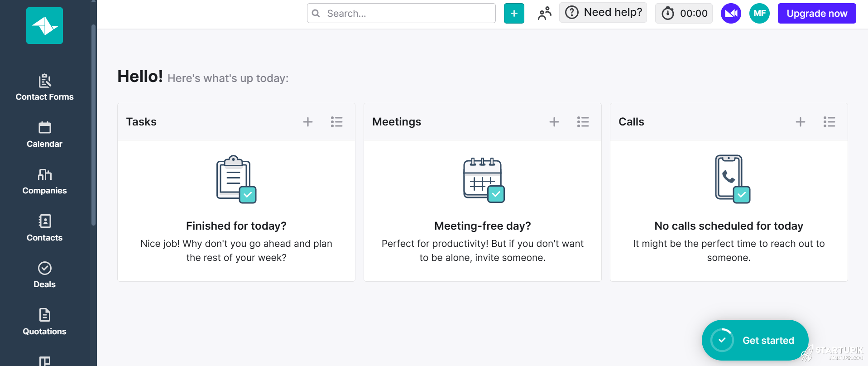Open the Calls list view icon

[829, 122]
